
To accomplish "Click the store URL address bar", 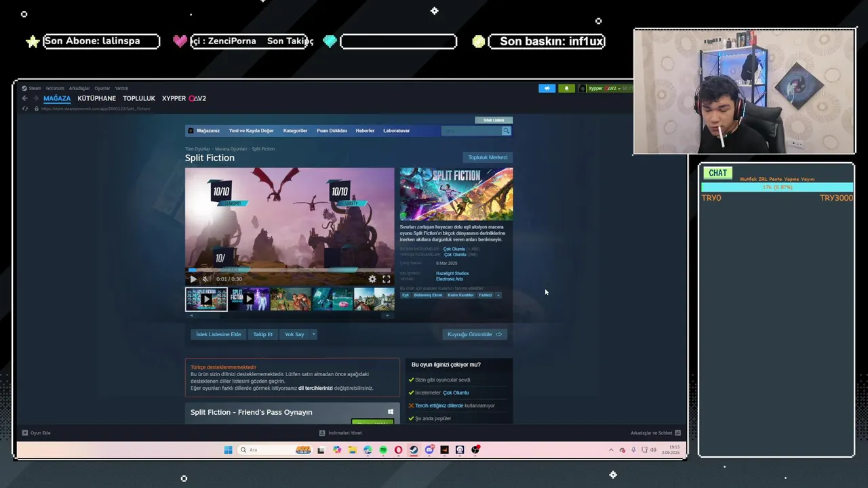I will [95, 108].
